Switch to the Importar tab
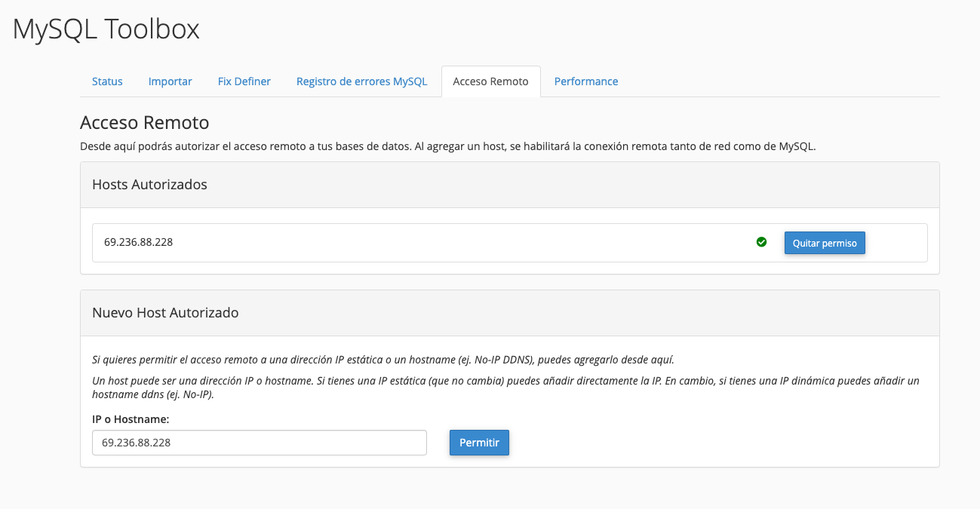This screenshot has width=980, height=509. [x=171, y=81]
